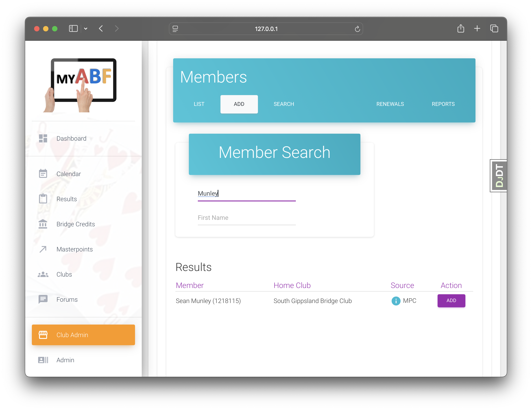Show the Django Debug Toolbar (DjDT) handle
The height and width of the screenshot is (410, 532).
[499, 176]
